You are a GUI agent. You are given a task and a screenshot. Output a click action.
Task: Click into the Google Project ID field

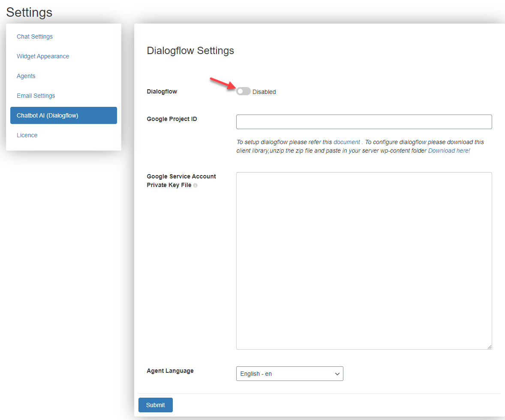[x=364, y=122]
